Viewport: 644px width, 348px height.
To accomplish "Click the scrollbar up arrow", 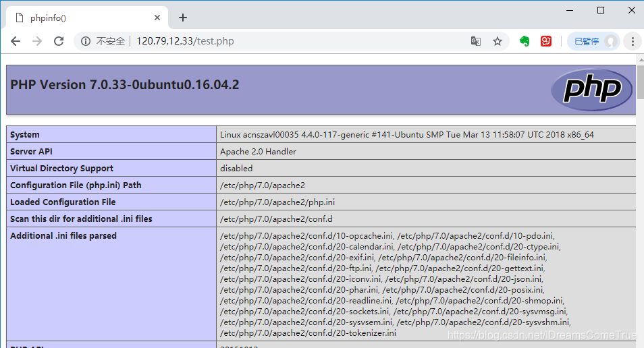I will 641,60.
